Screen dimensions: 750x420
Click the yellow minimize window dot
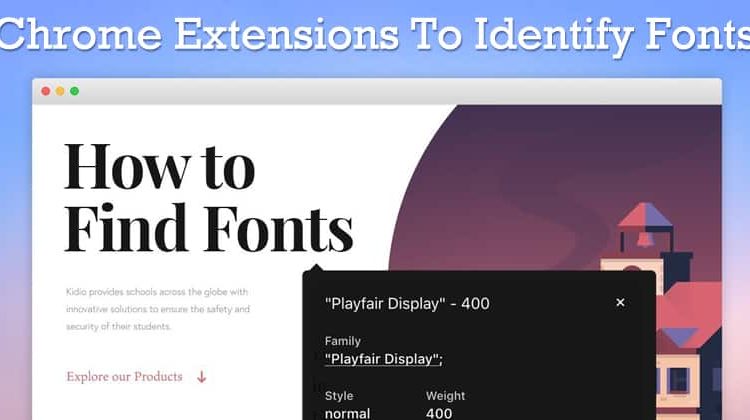(60, 91)
